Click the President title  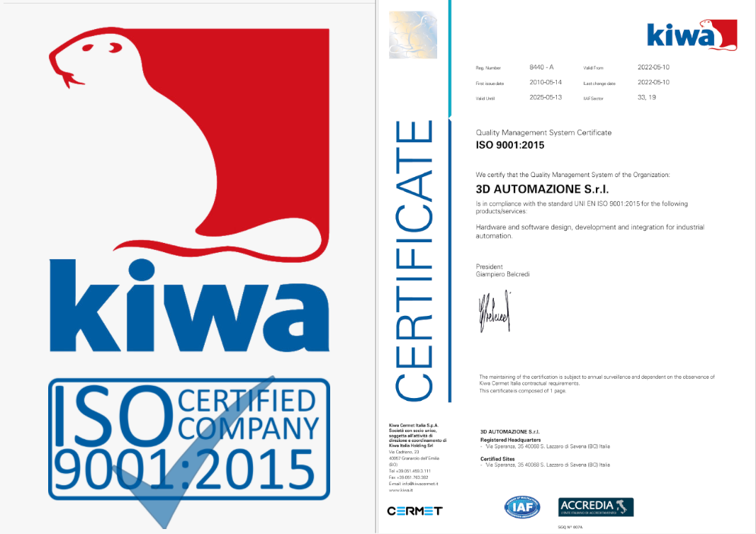(489, 266)
